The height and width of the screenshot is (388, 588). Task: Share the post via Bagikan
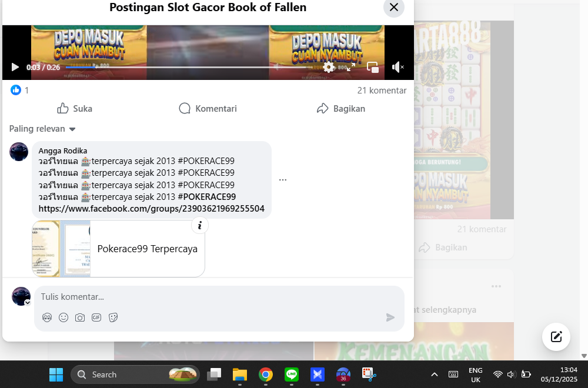[x=341, y=108]
